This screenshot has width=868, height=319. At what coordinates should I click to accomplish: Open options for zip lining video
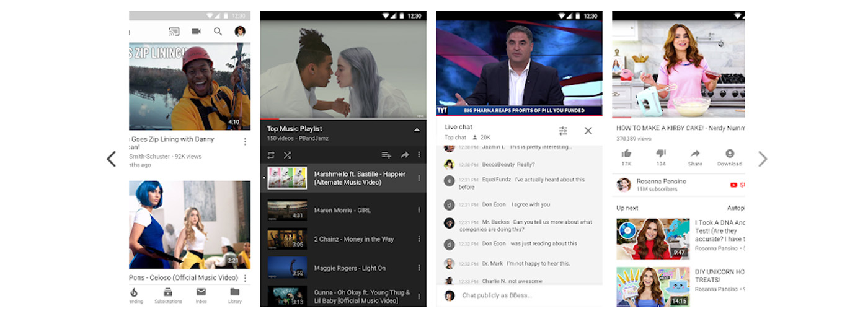point(245,141)
